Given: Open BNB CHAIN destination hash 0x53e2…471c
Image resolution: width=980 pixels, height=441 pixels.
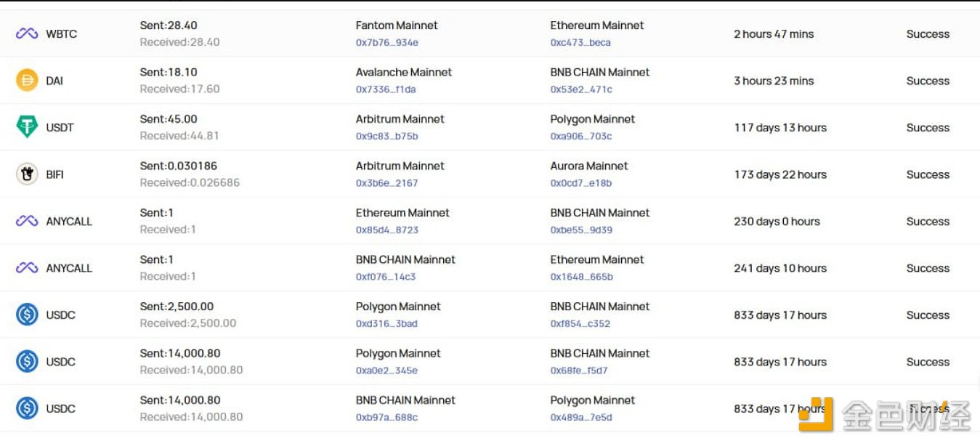Looking at the screenshot, I should click(x=581, y=89).
